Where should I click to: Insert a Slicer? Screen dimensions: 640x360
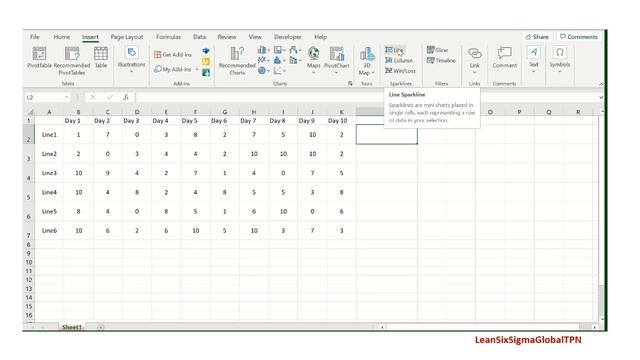438,50
